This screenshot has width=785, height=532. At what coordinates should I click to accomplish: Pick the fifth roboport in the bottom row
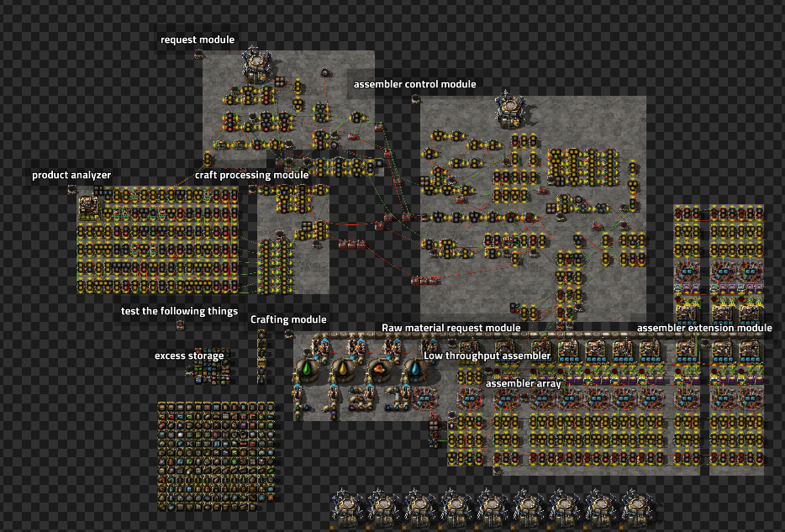[493, 508]
